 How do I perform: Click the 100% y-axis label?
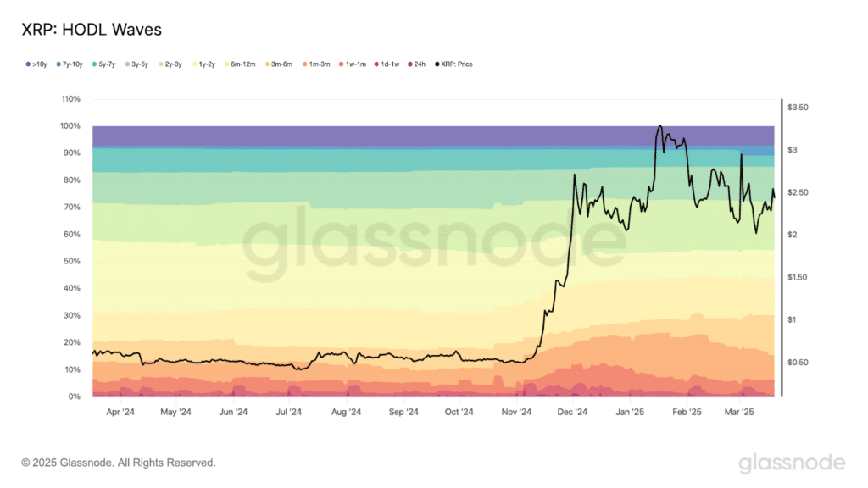pos(70,126)
